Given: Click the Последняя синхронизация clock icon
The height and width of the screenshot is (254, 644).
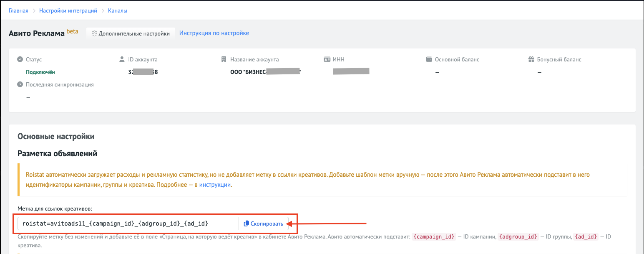Looking at the screenshot, I should tap(20, 84).
